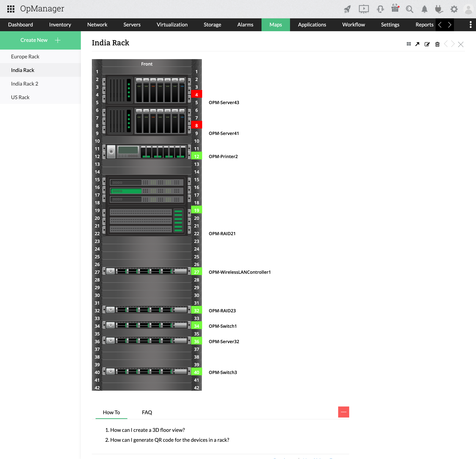Click the plug integrations icon
Screen dimensions: 476x459
pyautogui.click(x=439, y=9)
